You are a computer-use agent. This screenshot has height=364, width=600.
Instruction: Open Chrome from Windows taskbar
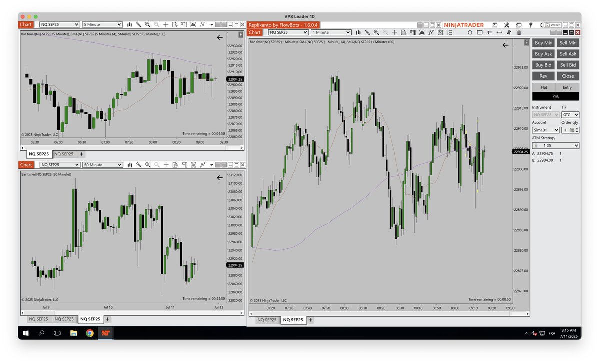(89, 333)
